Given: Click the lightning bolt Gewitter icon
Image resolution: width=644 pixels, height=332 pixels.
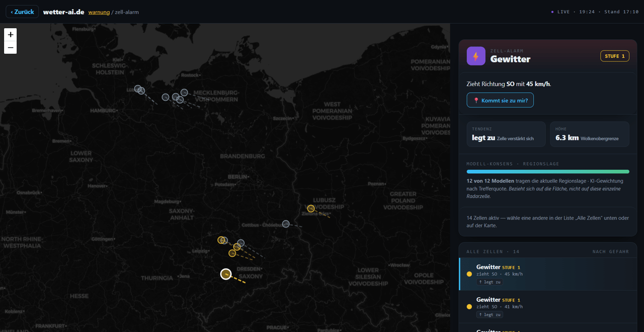Looking at the screenshot, I should pos(476,56).
